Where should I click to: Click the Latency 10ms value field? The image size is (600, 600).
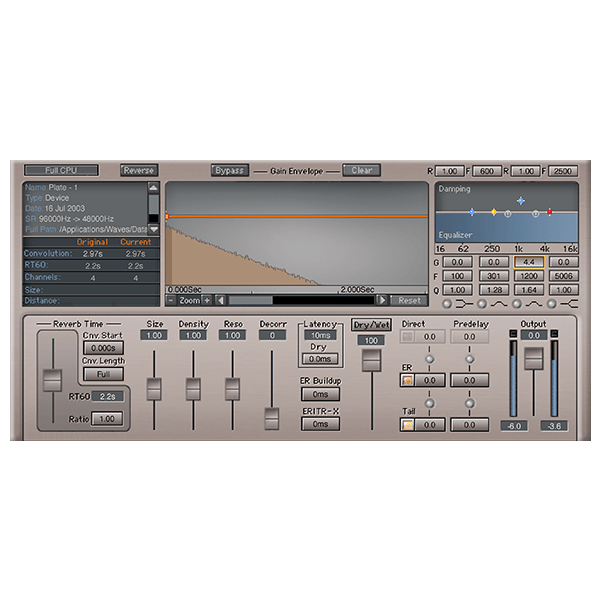(x=321, y=336)
